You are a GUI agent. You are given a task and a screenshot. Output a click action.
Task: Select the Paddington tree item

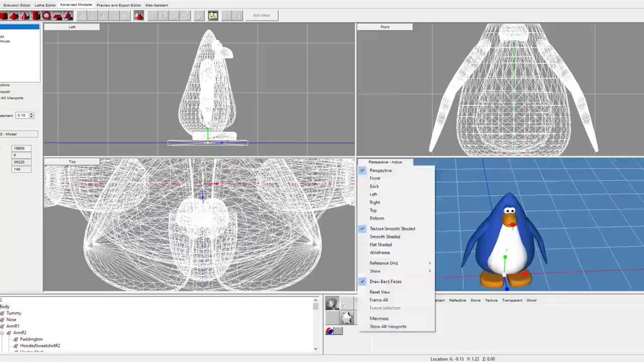point(31,339)
